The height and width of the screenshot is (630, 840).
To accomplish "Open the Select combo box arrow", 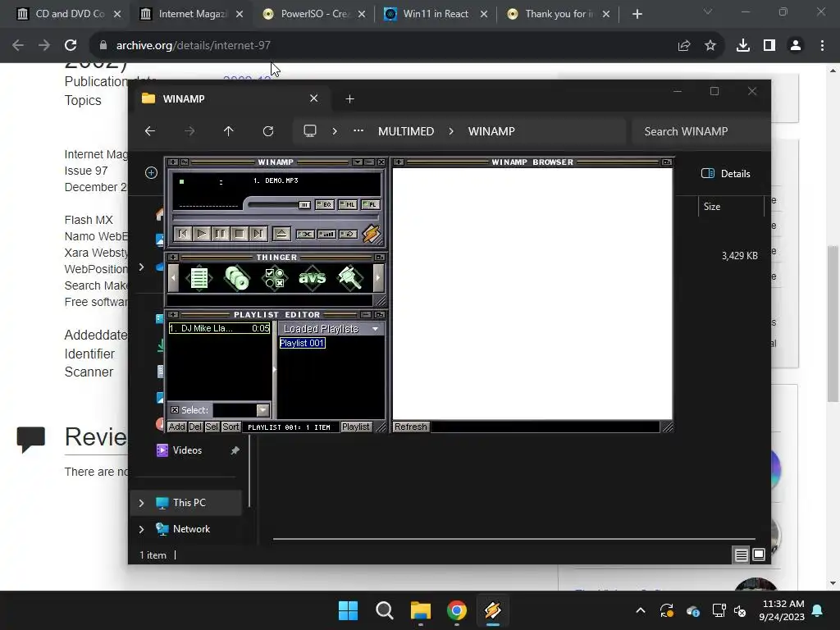I will pyautogui.click(x=262, y=410).
